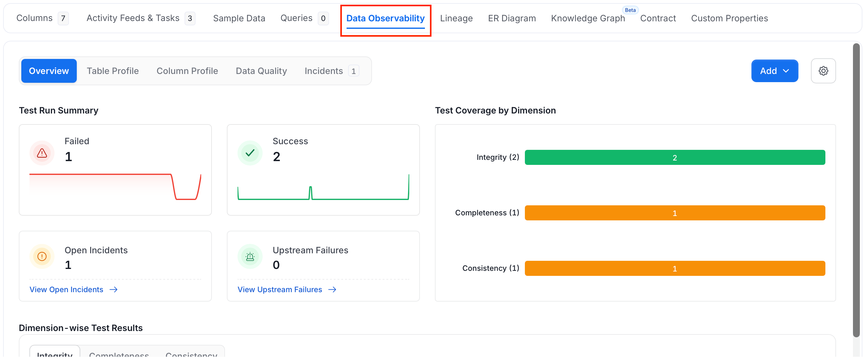Click the Queries count badge 0

(323, 18)
